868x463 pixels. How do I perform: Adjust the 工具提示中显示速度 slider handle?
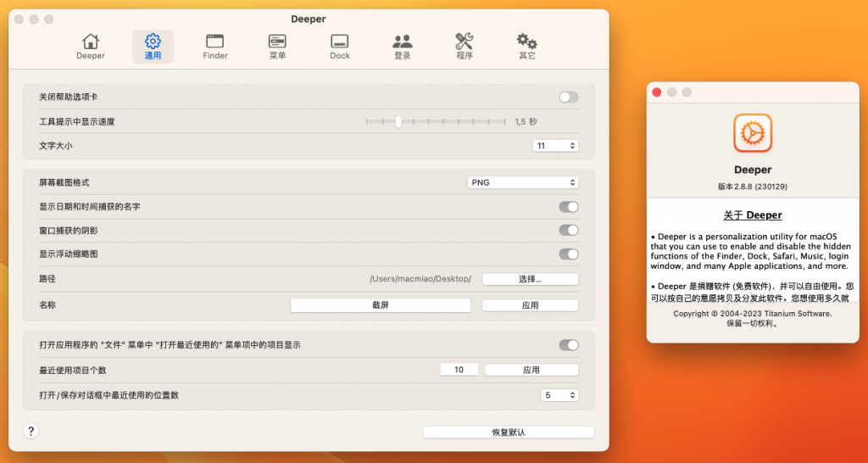pos(398,122)
